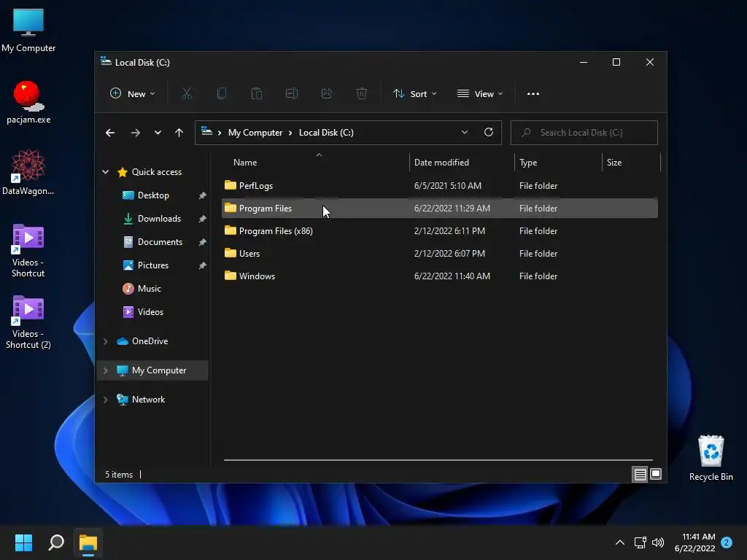Show hidden tray icons chevron
The height and width of the screenshot is (560, 747).
point(620,542)
